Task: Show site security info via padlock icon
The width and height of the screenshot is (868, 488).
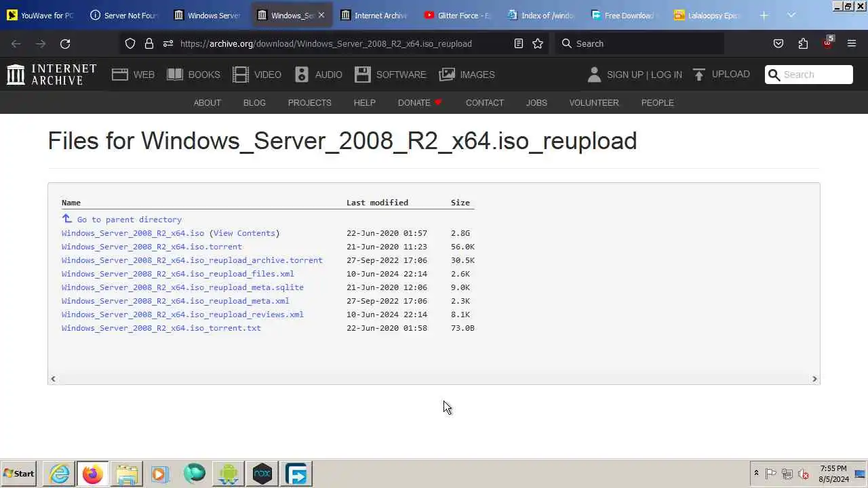Action: tap(149, 43)
